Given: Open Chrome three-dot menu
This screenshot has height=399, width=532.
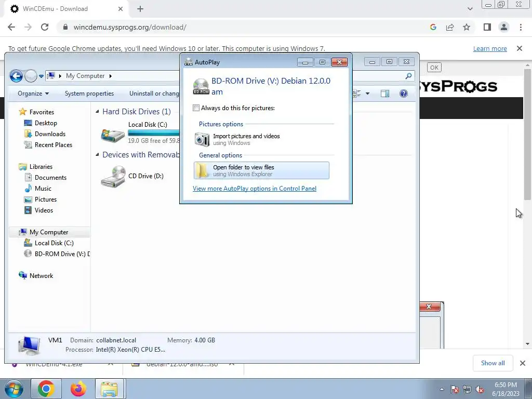Looking at the screenshot, I should pos(521,27).
